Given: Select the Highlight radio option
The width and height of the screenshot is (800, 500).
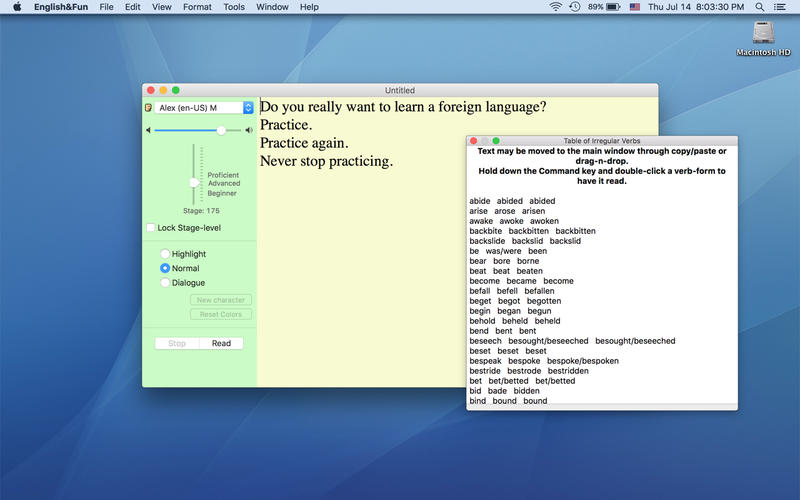Looking at the screenshot, I should [x=165, y=254].
